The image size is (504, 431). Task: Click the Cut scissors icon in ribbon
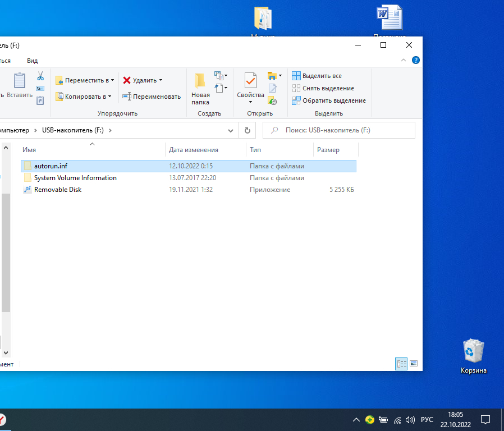coord(40,76)
